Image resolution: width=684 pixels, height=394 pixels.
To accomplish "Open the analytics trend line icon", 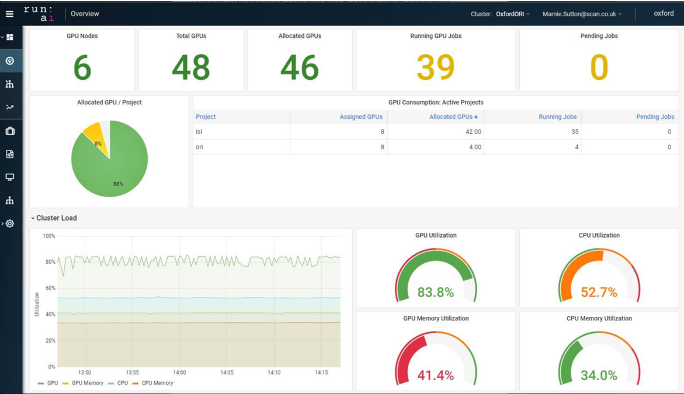I will 10,107.
